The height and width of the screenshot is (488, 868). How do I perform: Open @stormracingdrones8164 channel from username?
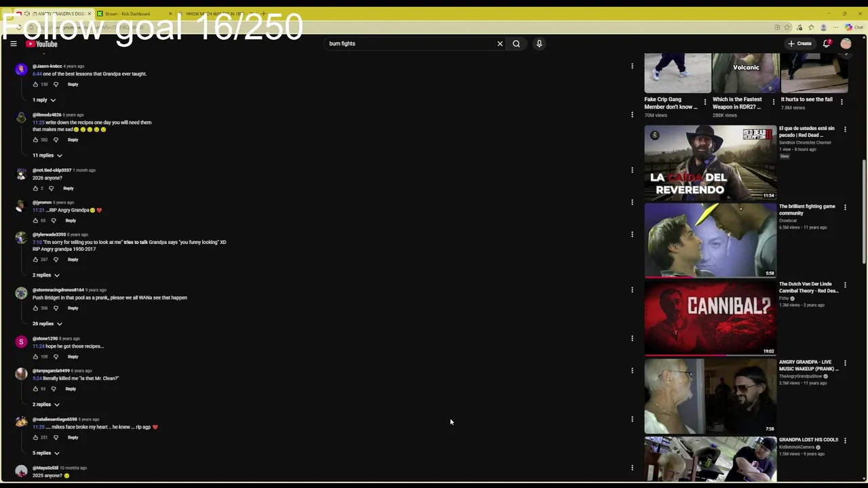pos(58,290)
